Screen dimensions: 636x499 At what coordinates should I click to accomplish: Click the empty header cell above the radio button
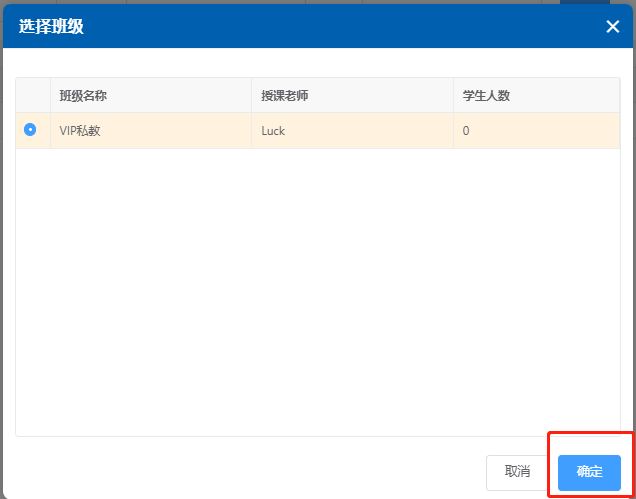coord(33,96)
